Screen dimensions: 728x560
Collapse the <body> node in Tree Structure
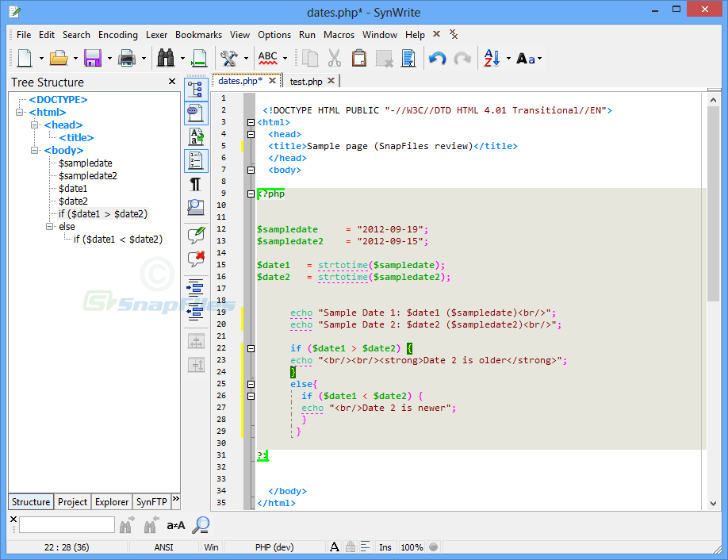[35, 151]
